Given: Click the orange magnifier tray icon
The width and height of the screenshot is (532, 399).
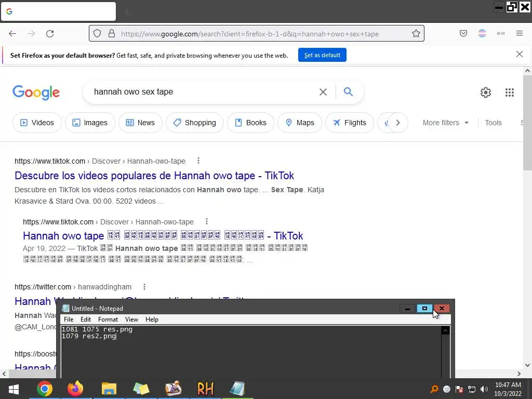Looking at the screenshot, I should 434,389.
